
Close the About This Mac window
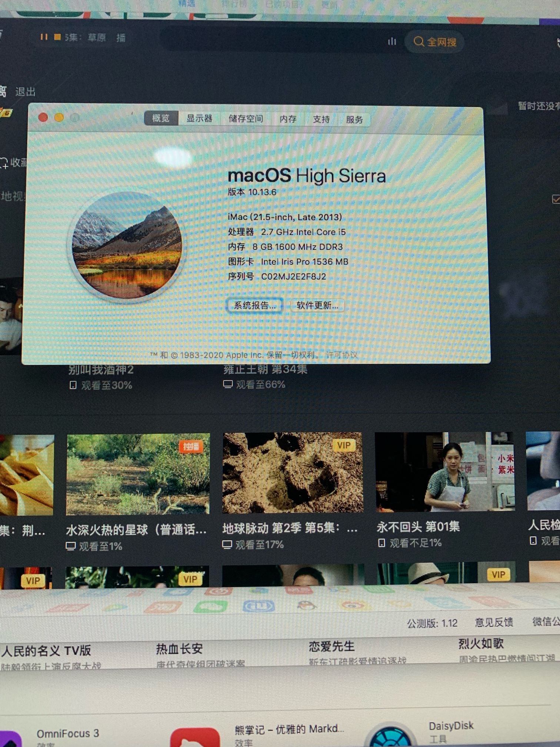pyautogui.click(x=43, y=118)
